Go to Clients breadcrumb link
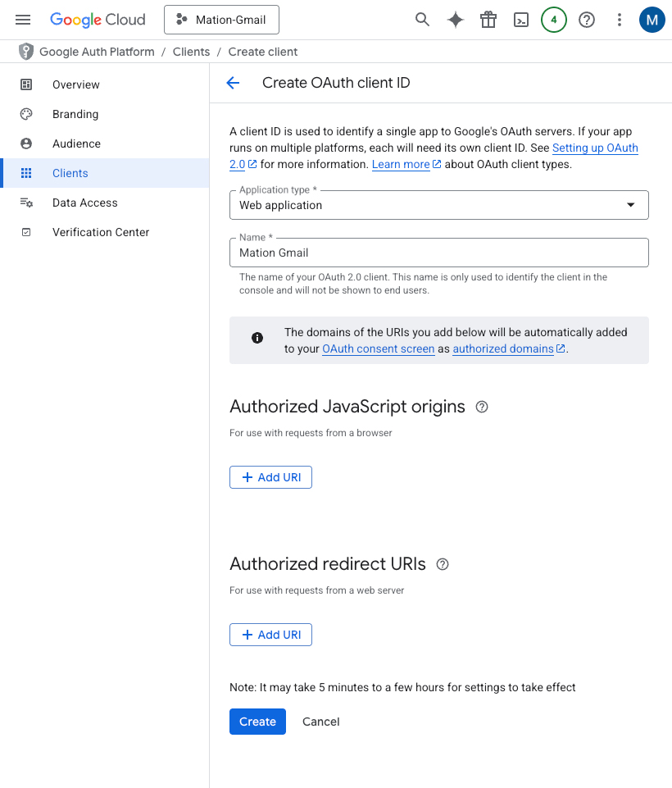 click(x=191, y=52)
